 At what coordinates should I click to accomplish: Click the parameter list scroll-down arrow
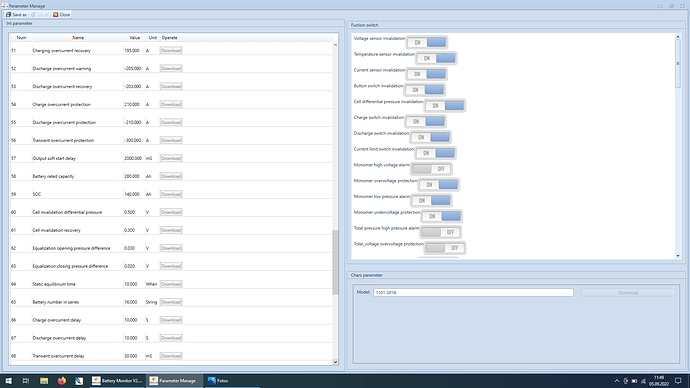(x=335, y=362)
